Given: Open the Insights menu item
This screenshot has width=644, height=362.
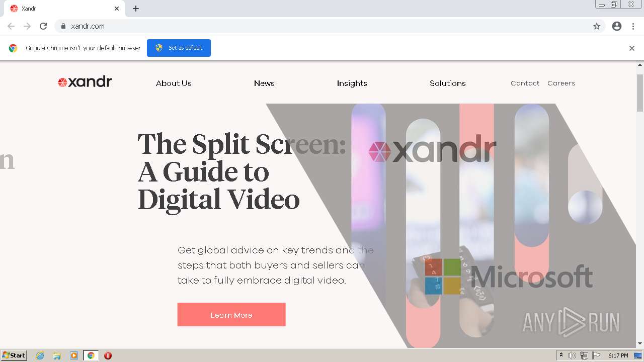Looking at the screenshot, I should point(352,83).
